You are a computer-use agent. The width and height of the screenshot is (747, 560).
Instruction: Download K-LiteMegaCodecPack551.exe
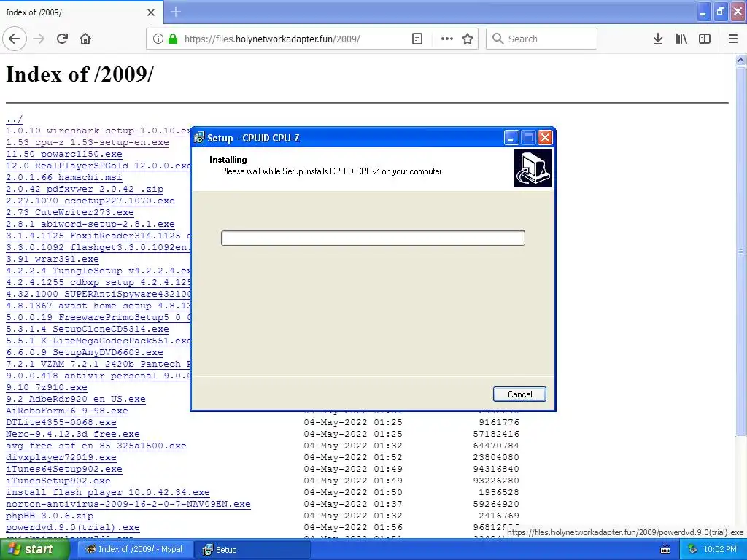click(x=98, y=341)
